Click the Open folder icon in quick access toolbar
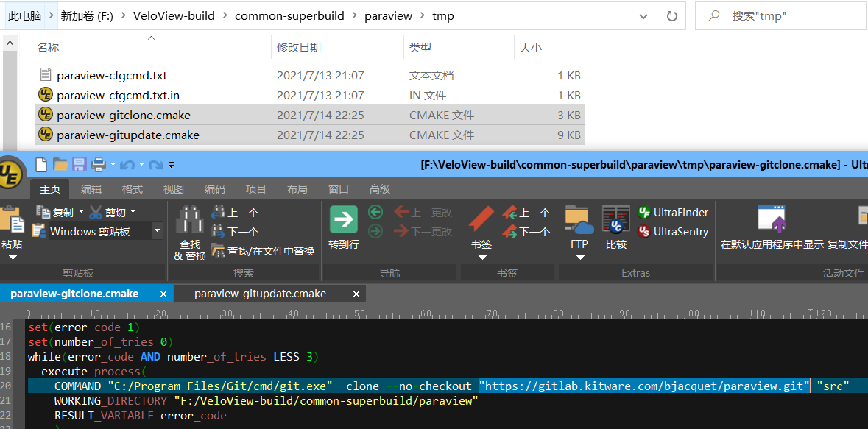This screenshot has height=429, width=868. pyautogui.click(x=60, y=164)
